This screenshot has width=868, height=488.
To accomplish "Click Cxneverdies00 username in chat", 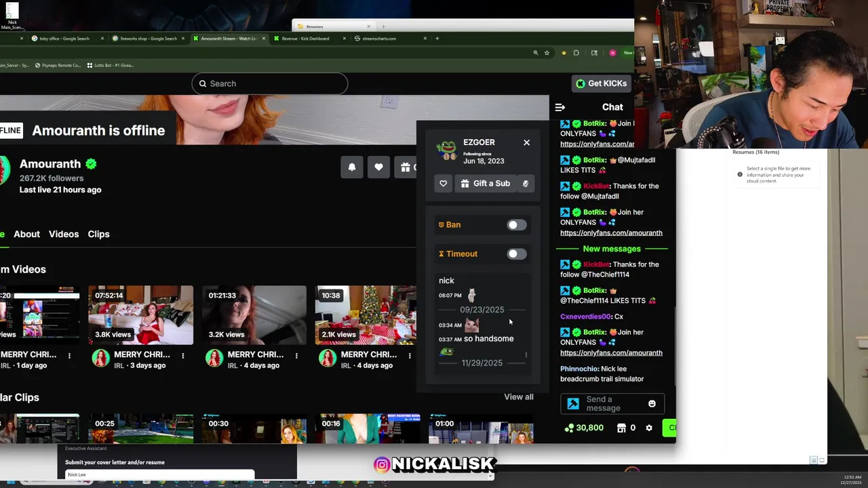I will [586, 317].
